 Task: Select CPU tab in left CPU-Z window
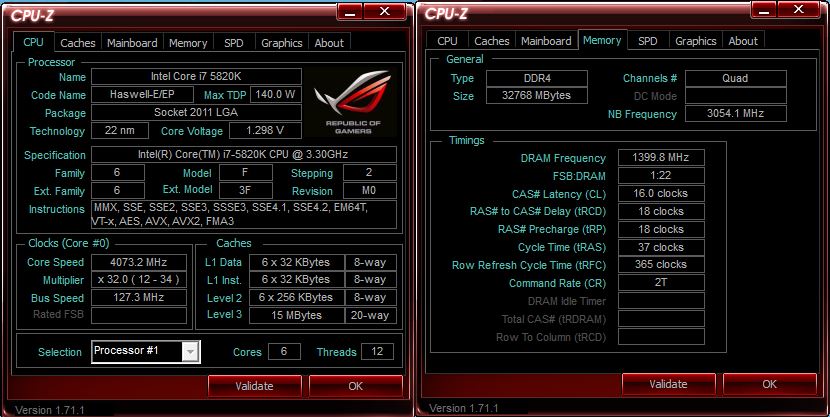tap(33, 42)
